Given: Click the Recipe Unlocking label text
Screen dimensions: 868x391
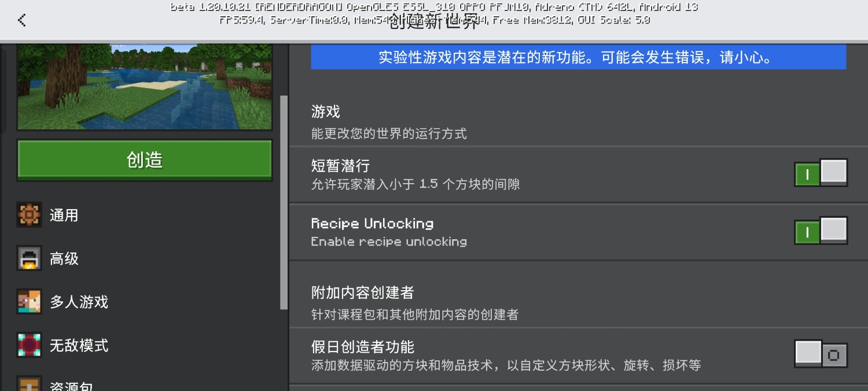Looking at the screenshot, I should coord(372,224).
